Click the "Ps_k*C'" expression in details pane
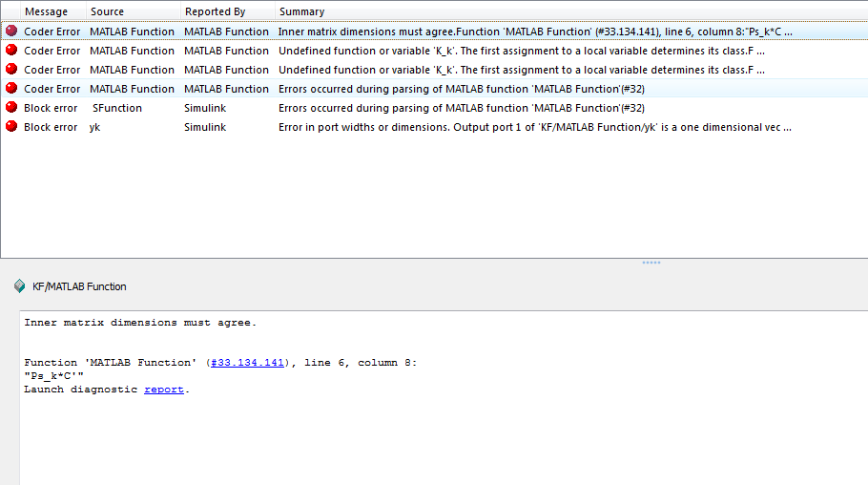Image resolution: width=868 pixels, height=485 pixels. click(54, 376)
